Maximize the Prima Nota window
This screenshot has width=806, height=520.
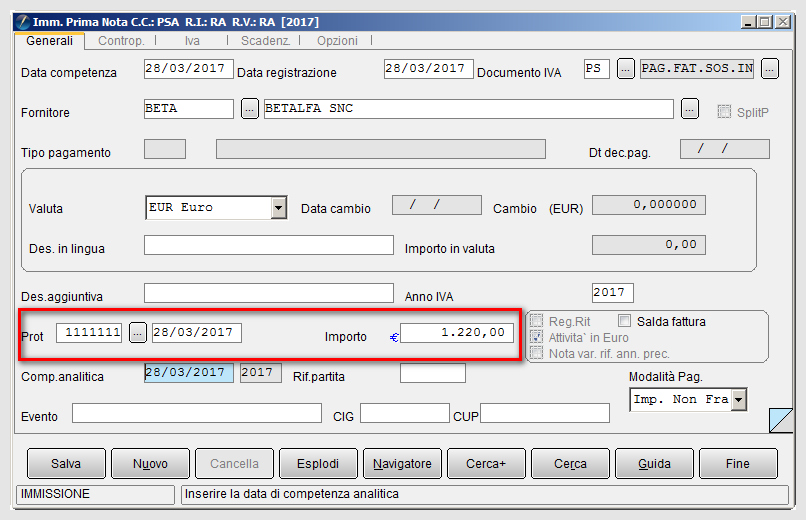pyautogui.click(x=765, y=22)
